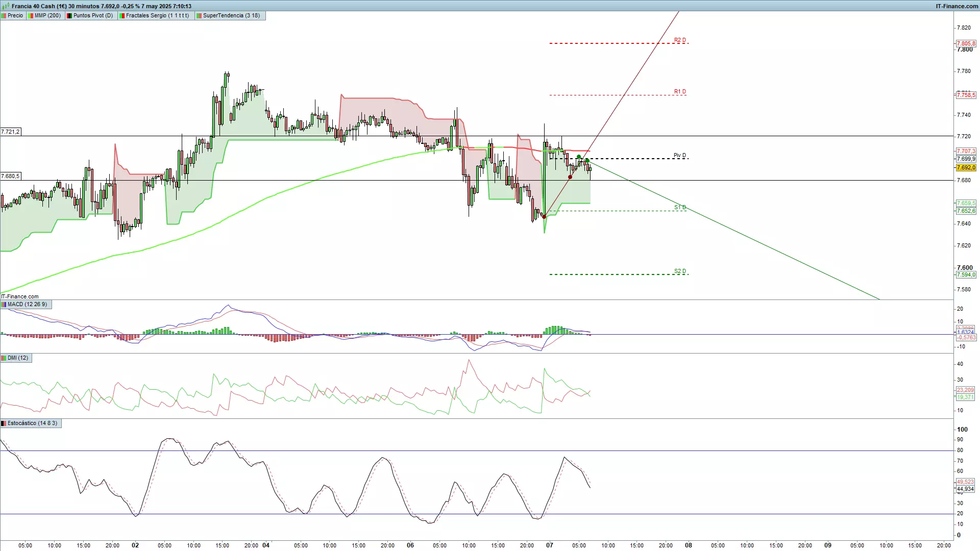Click the 7.707,3 price tag on axis

[966, 151]
